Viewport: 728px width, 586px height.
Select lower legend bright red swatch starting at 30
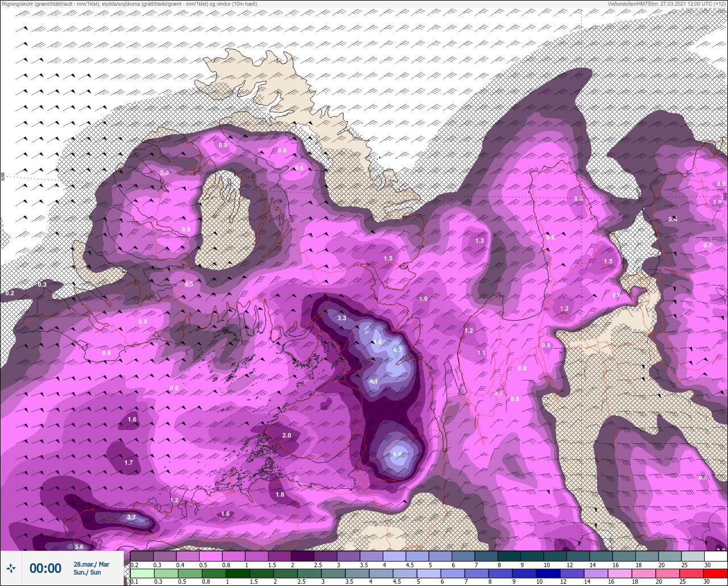[x=715, y=573]
